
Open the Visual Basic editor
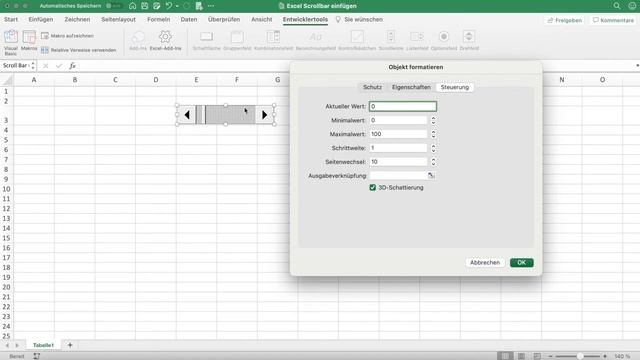pos(11,42)
